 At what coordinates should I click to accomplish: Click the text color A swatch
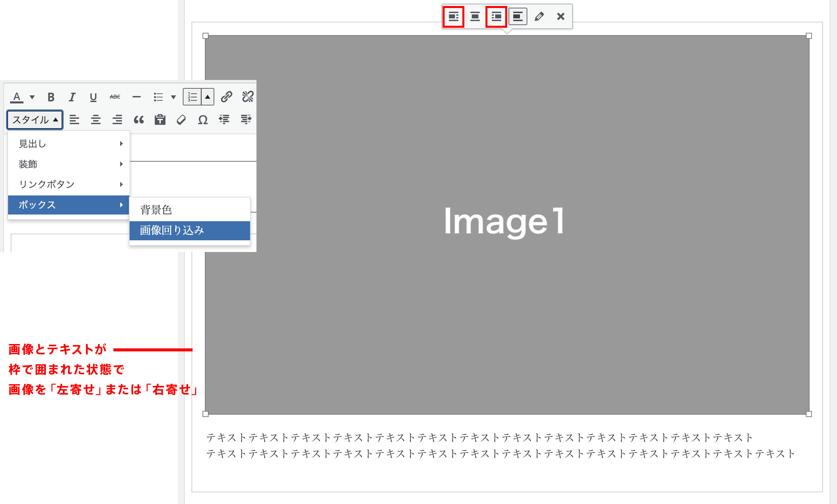point(17,97)
